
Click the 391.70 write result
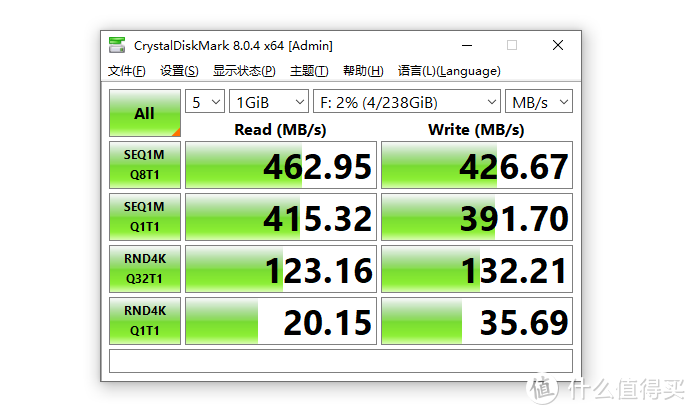click(477, 217)
